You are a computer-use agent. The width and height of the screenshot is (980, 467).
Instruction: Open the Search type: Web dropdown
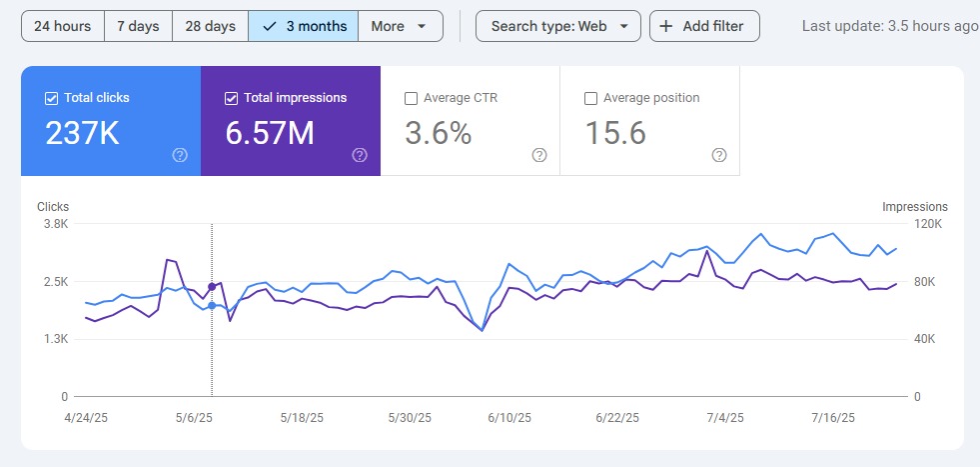pyautogui.click(x=557, y=26)
